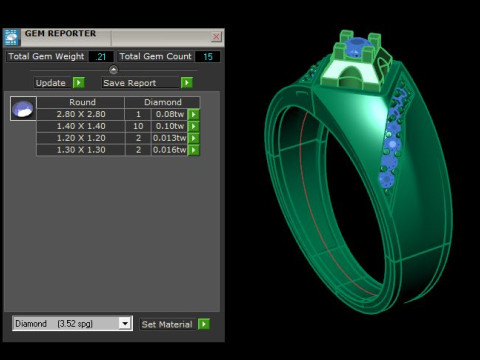Click the green arrow on the 1.20 X 1.20 row

point(194,138)
